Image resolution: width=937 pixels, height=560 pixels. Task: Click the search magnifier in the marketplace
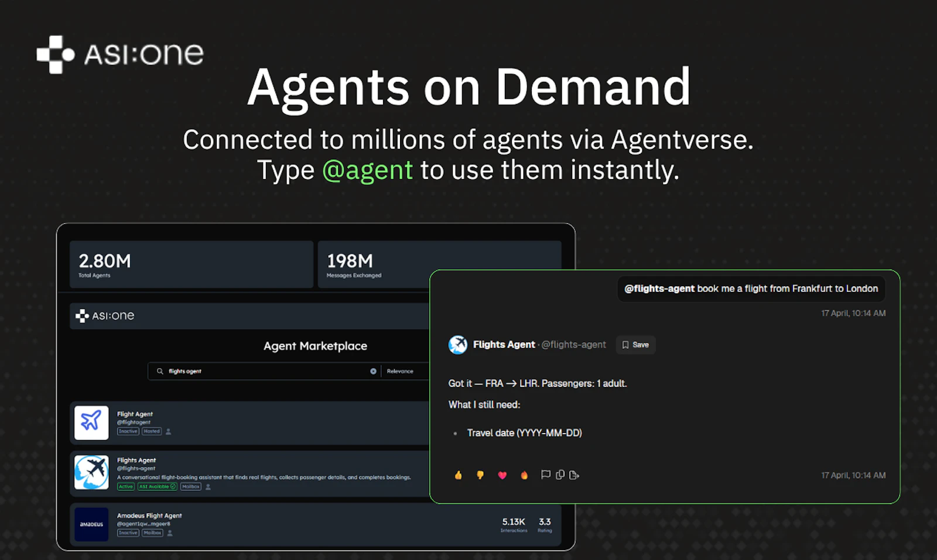(159, 371)
